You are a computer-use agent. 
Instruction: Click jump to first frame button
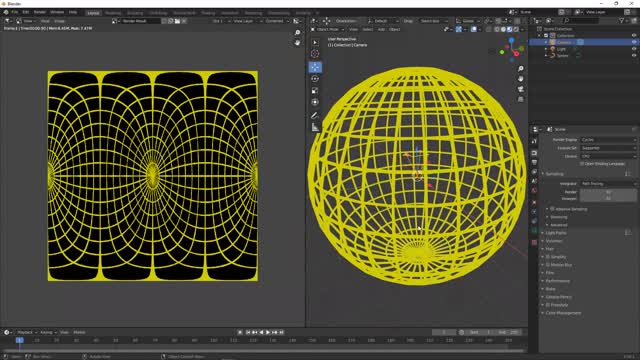[x=248, y=332]
